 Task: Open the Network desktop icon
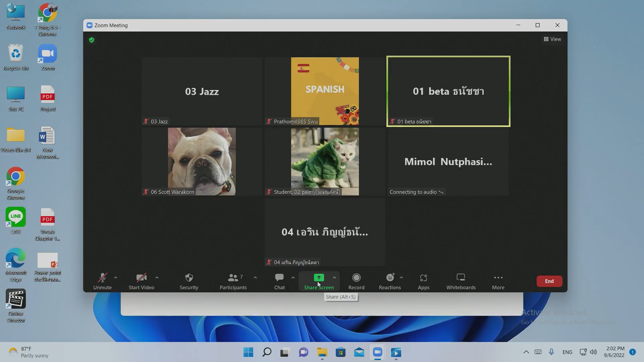(x=16, y=17)
